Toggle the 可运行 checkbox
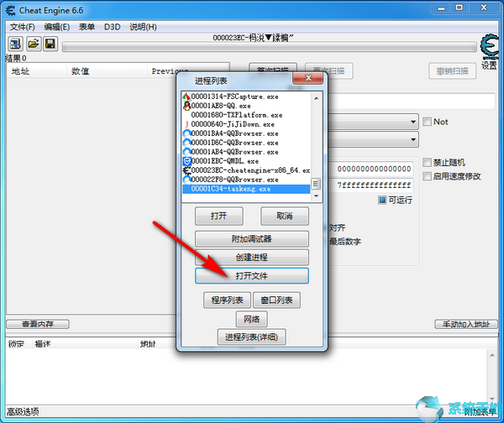Screen dimensions: 504x423 [x=382, y=200]
